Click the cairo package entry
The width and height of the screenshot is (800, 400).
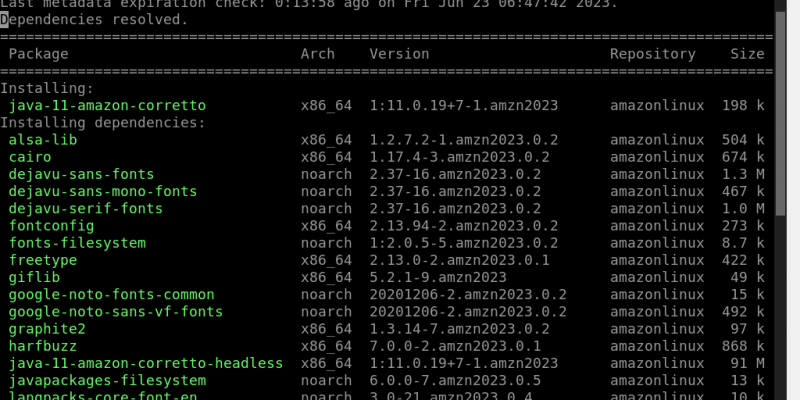pyautogui.click(x=30, y=157)
